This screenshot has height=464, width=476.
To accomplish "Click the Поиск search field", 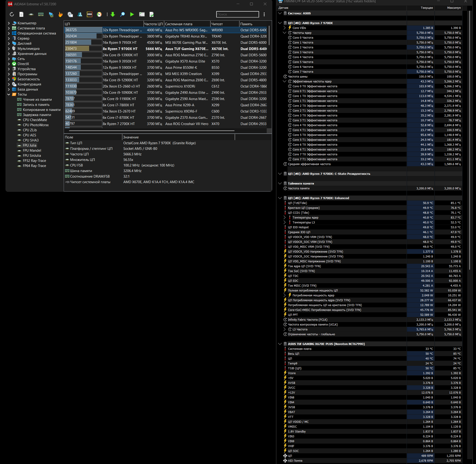I will pos(237,14).
